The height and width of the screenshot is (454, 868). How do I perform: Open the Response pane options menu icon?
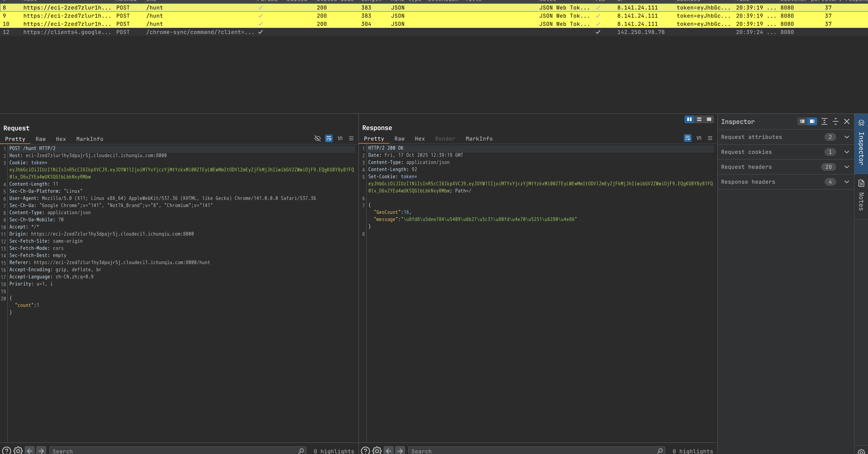(710, 138)
